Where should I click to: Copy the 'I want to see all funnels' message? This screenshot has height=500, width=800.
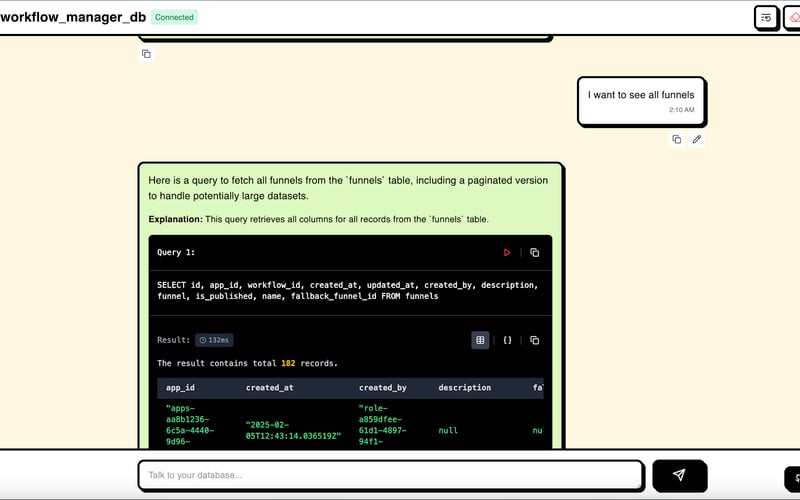click(677, 139)
